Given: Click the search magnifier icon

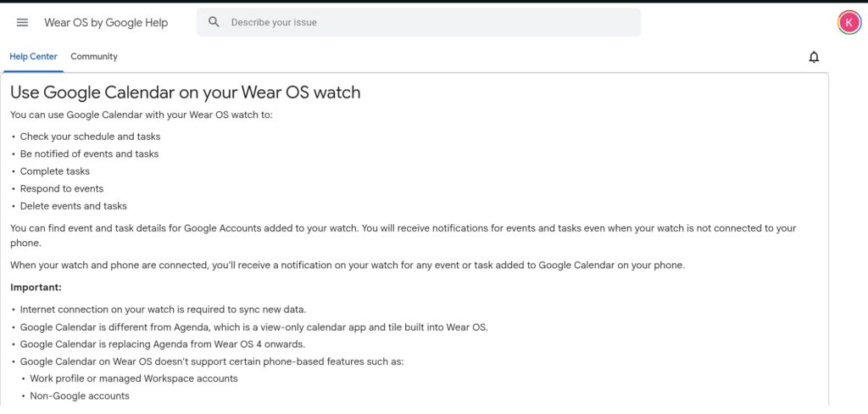Looking at the screenshot, I should [x=214, y=22].
